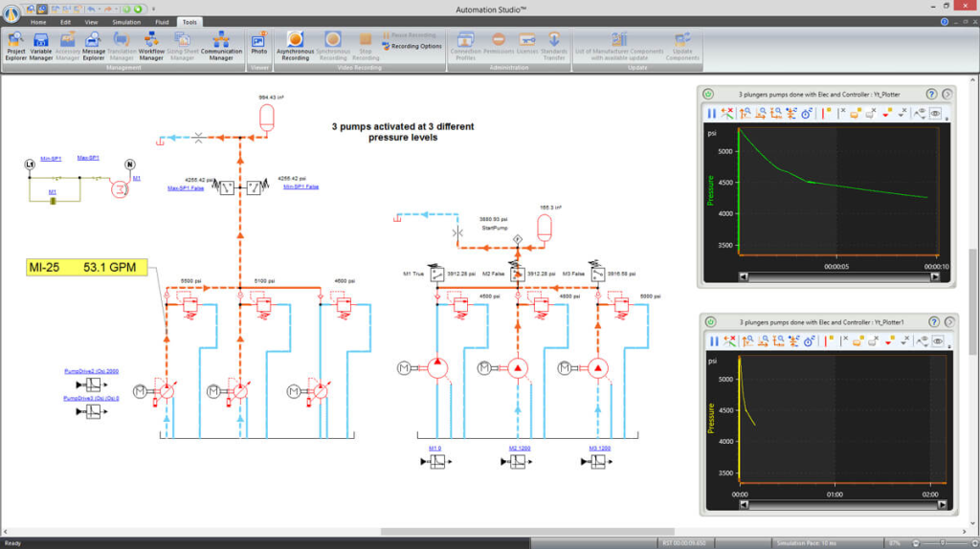Click zoom both axes icon in Yt_Plotter

[x=776, y=113]
